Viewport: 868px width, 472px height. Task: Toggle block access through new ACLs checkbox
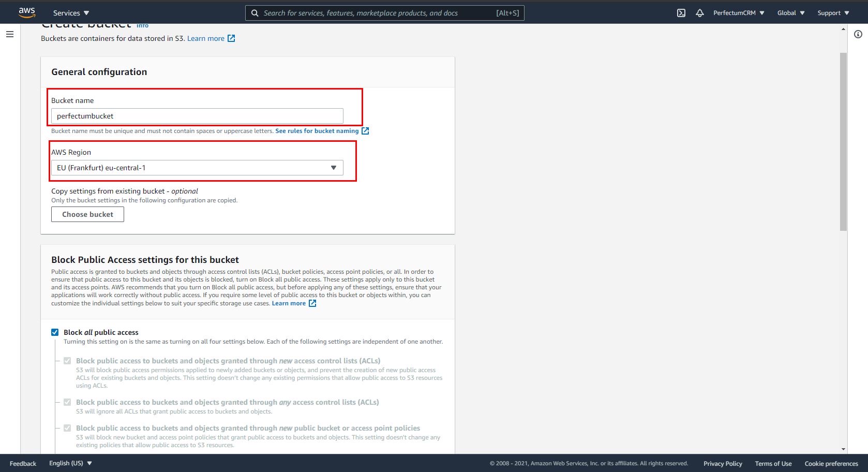[67, 361]
